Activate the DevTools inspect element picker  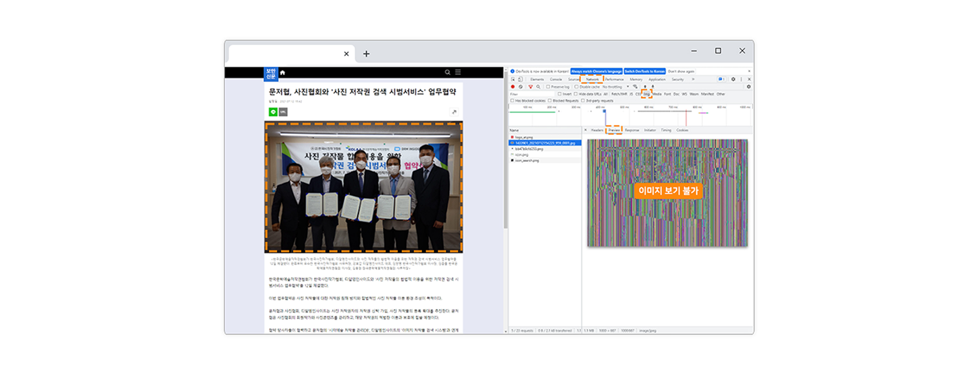513,79
